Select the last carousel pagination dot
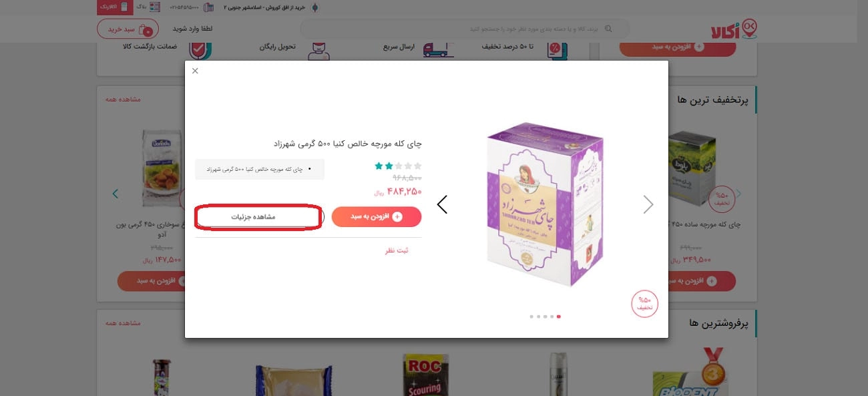The height and width of the screenshot is (396, 868). (x=559, y=317)
